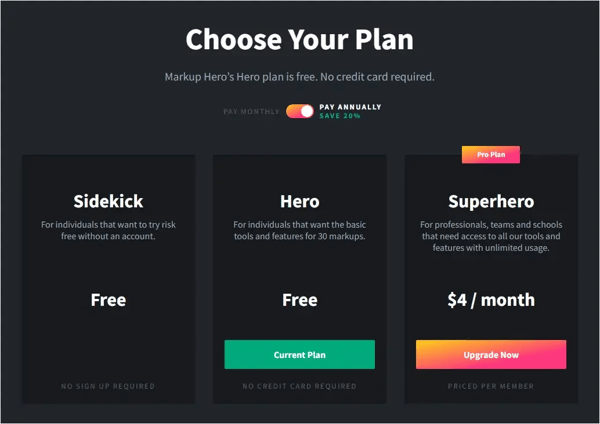Screen dimensions: 600x424
Task: Click the Upgrade Now button
Action: 491,354
